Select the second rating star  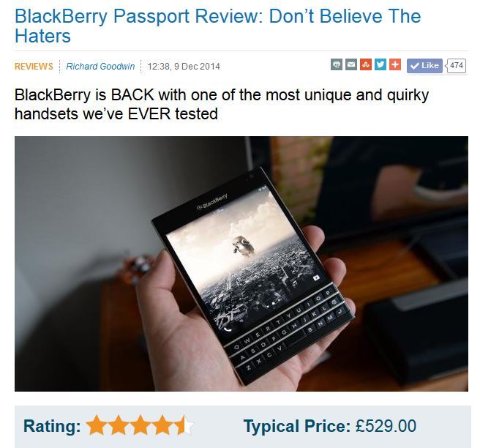[119, 425]
